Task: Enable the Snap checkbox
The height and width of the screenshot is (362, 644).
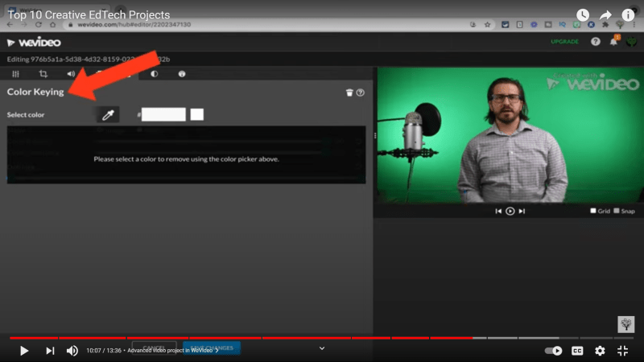Action: coord(617,211)
